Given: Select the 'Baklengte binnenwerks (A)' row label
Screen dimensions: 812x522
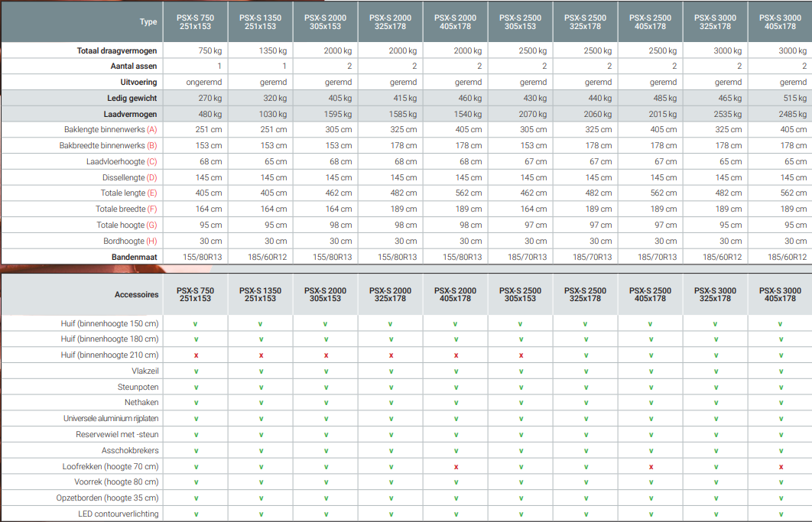Looking at the screenshot, I should point(110,129).
